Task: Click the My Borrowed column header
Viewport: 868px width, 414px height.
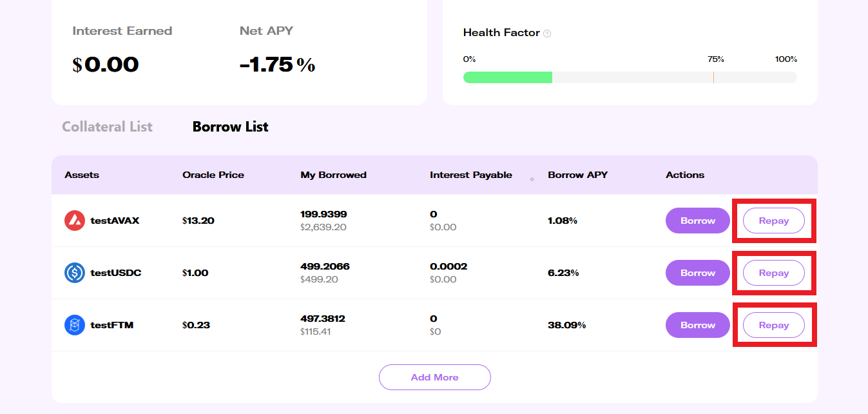Action: (x=333, y=175)
